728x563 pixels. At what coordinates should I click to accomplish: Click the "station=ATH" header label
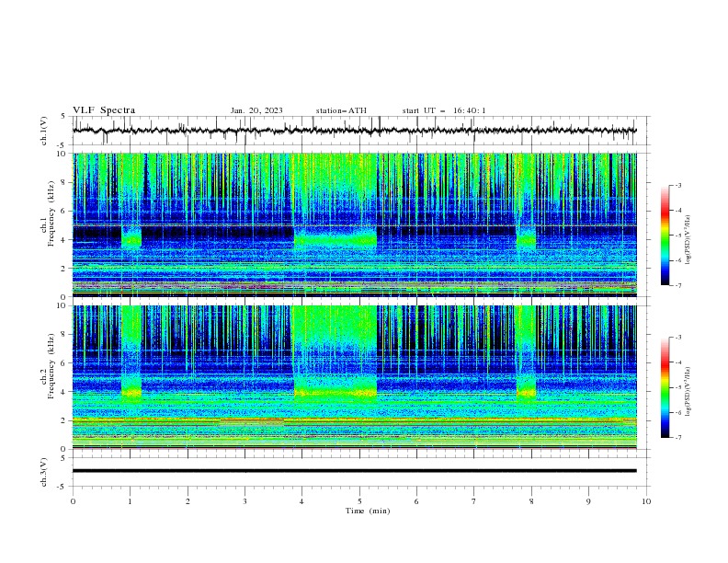[341, 110]
